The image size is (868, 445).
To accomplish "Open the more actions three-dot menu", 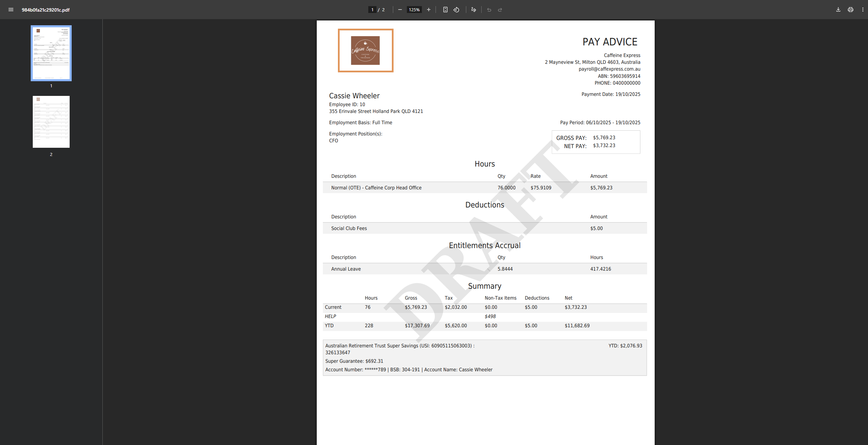I will (863, 10).
